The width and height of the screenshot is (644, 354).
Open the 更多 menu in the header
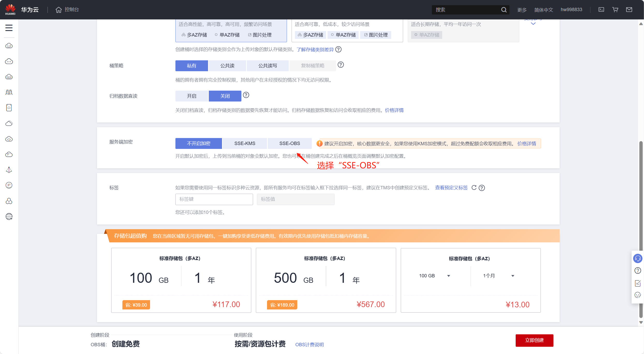pos(522,10)
